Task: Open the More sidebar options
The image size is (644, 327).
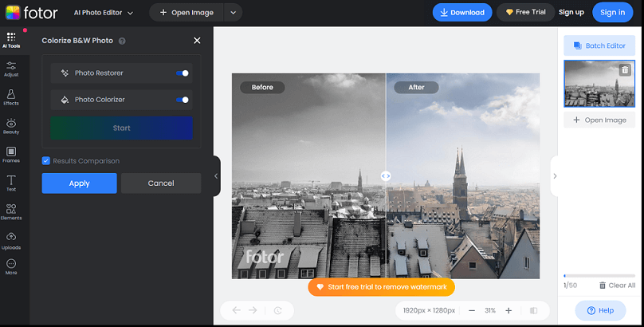Action: (x=11, y=266)
